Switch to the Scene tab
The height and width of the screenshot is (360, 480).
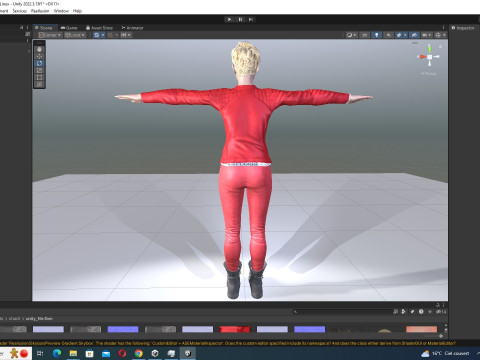pos(44,28)
